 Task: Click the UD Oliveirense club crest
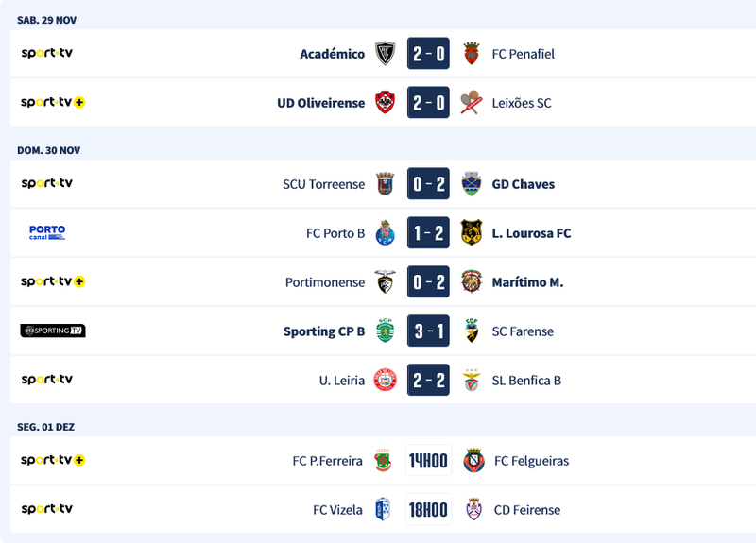[x=385, y=103]
